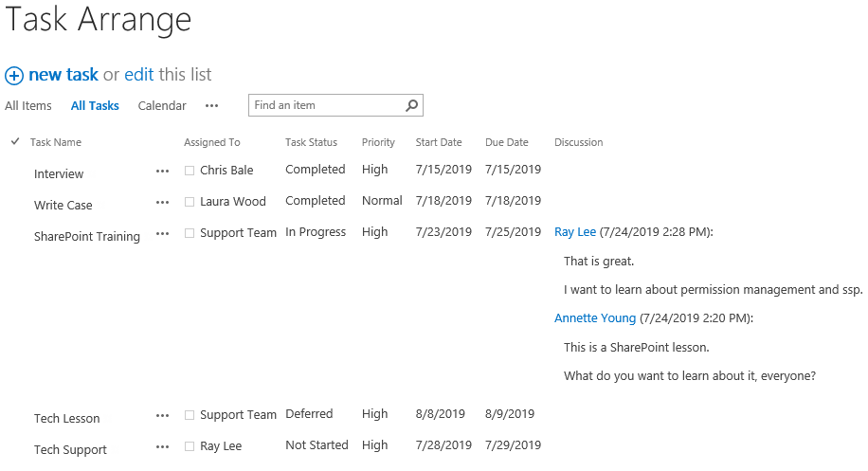Open ellipsis menu for Tech Support task

pos(163,447)
